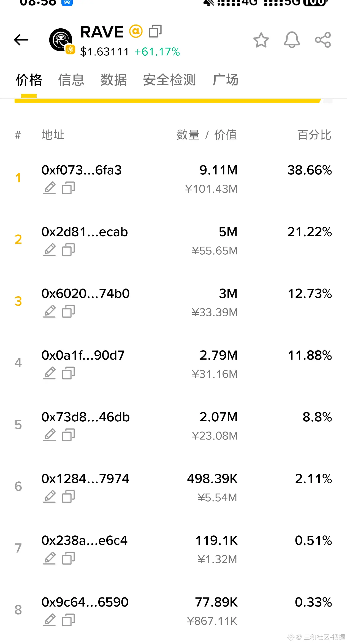Switch to the 信息 tab
This screenshot has height=644, width=347.
point(71,80)
